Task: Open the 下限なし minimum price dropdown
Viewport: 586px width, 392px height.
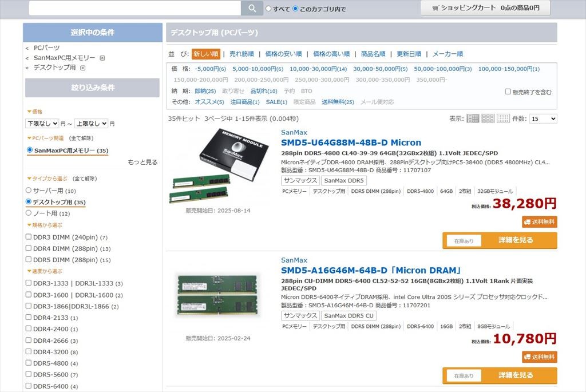Action: 42,123
